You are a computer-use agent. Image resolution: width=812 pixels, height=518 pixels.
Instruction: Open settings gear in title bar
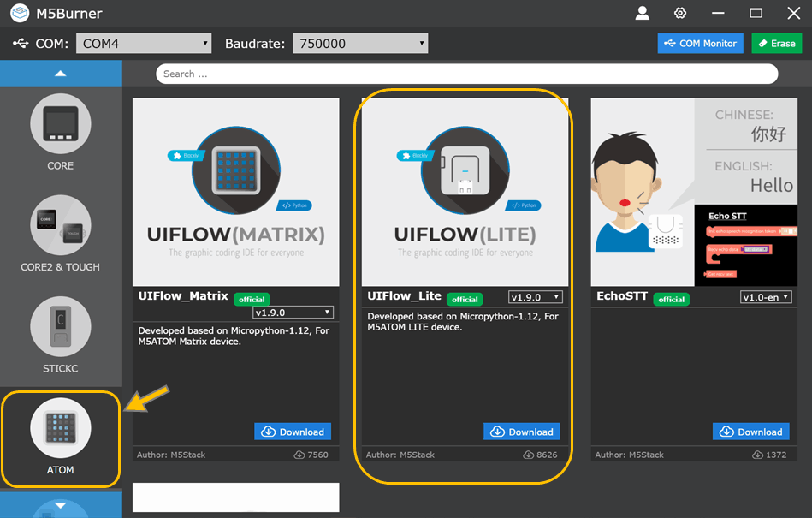pos(680,13)
